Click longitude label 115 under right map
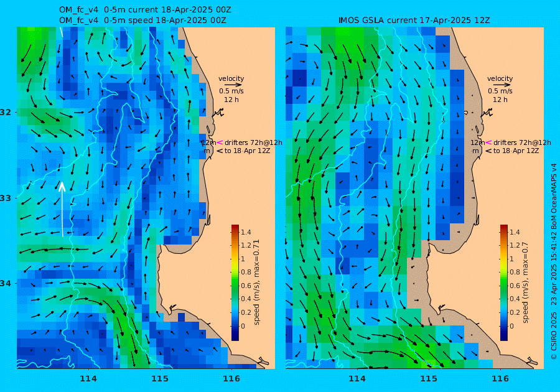 [x=429, y=379]
